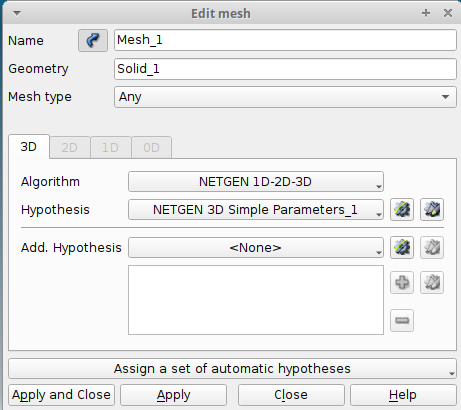Remove hypothesis with the minus icon
The width and height of the screenshot is (461, 410).
coord(402,321)
